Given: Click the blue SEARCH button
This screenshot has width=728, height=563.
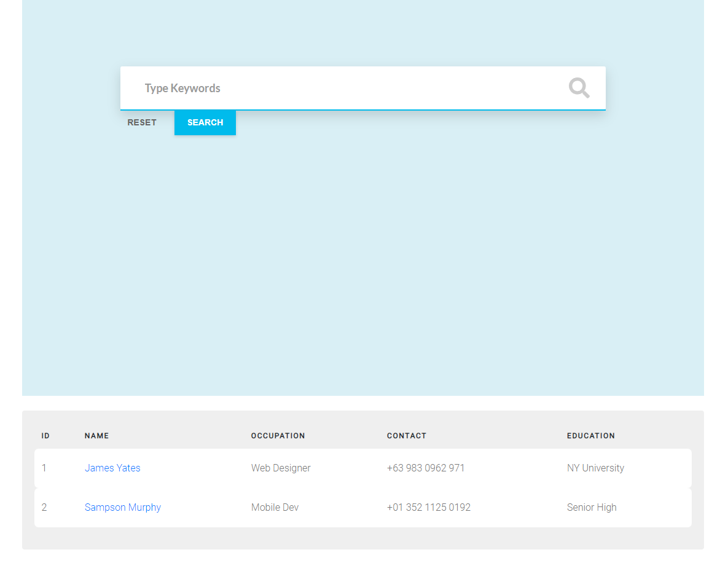Looking at the screenshot, I should [205, 123].
